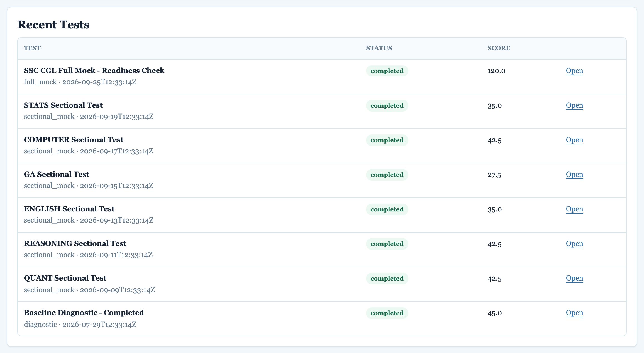
Task: Click the completed badge for ENGLISH Sectional Test
Action: (x=387, y=209)
